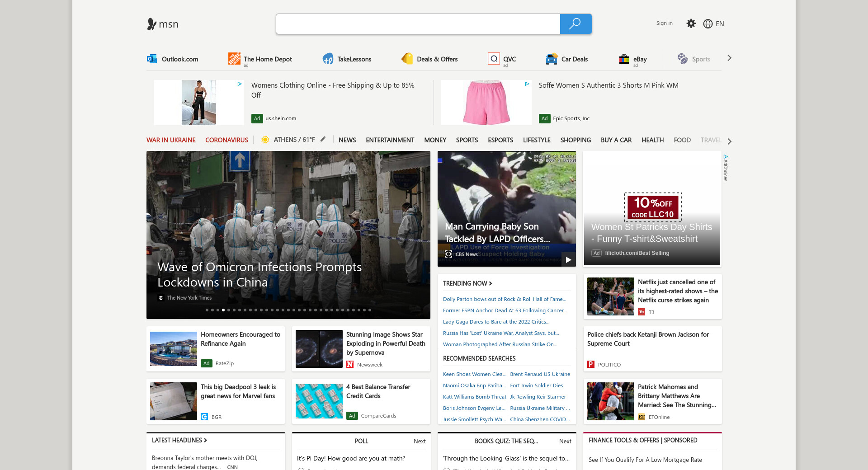Viewport: 868px width, 470px height.
Task: Click the Car Deals car icon
Action: click(x=552, y=59)
